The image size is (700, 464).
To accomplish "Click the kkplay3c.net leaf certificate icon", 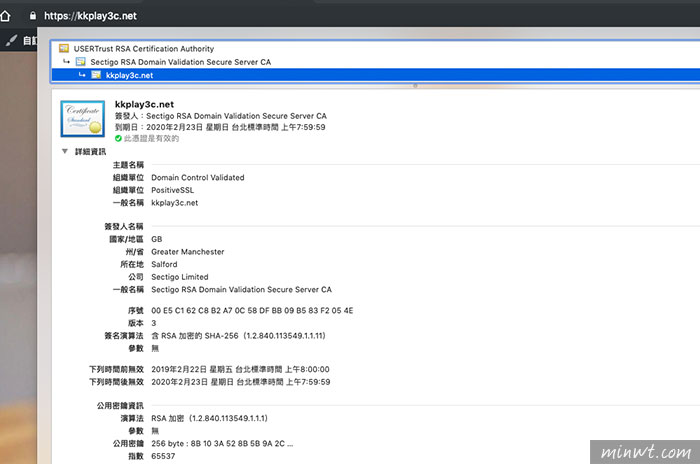I will [x=96, y=75].
